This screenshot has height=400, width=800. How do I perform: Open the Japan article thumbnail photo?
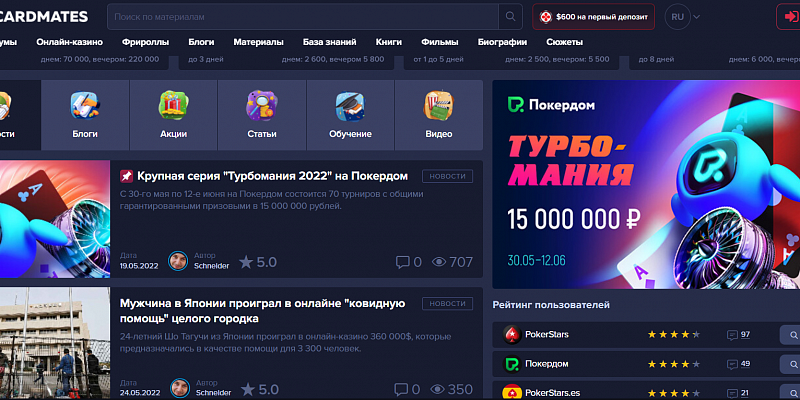point(55,343)
